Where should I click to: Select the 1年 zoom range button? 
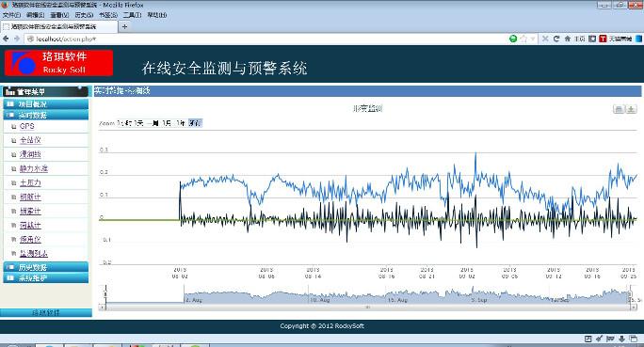click(x=181, y=123)
